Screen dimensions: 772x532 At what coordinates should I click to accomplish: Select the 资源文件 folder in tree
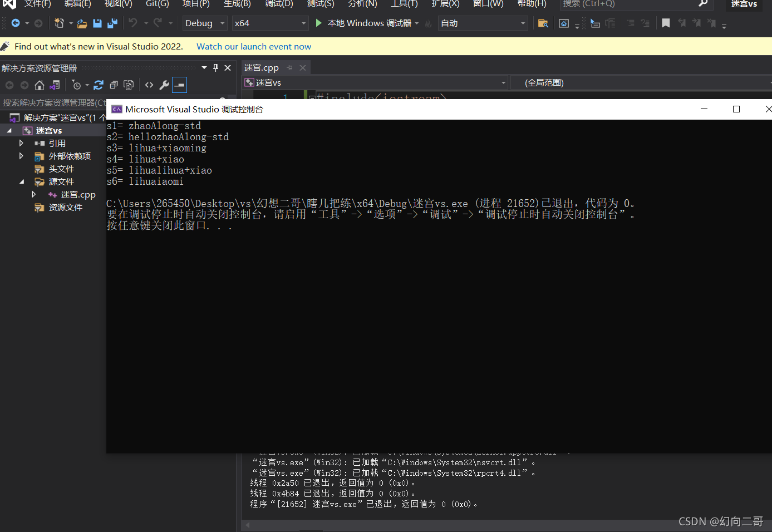66,207
